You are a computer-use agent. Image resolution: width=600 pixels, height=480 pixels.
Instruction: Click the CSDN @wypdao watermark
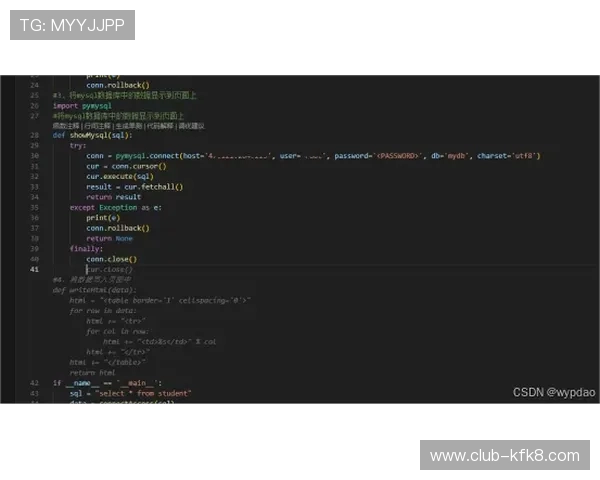tap(554, 392)
